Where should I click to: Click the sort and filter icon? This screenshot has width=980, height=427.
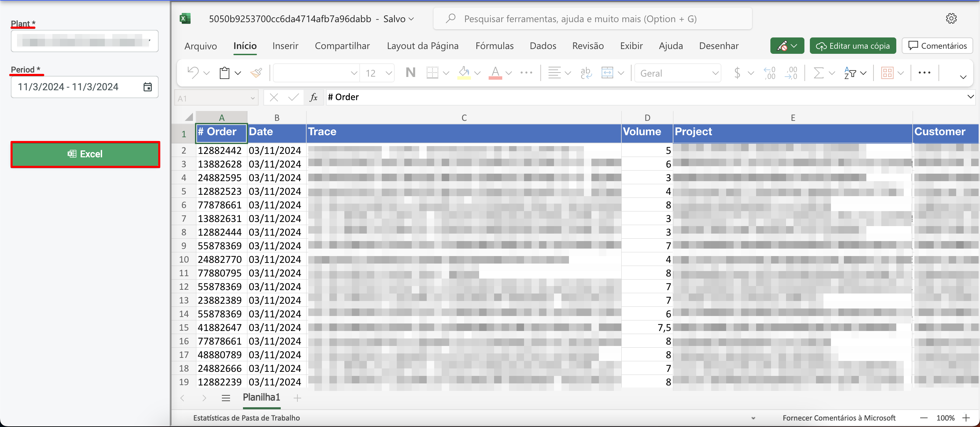[x=850, y=73]
